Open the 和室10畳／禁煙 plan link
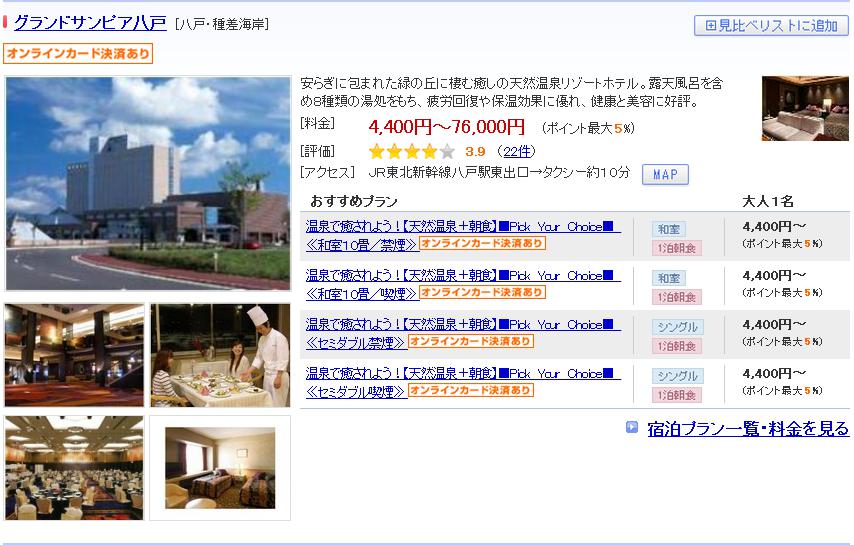 [462, 235]
